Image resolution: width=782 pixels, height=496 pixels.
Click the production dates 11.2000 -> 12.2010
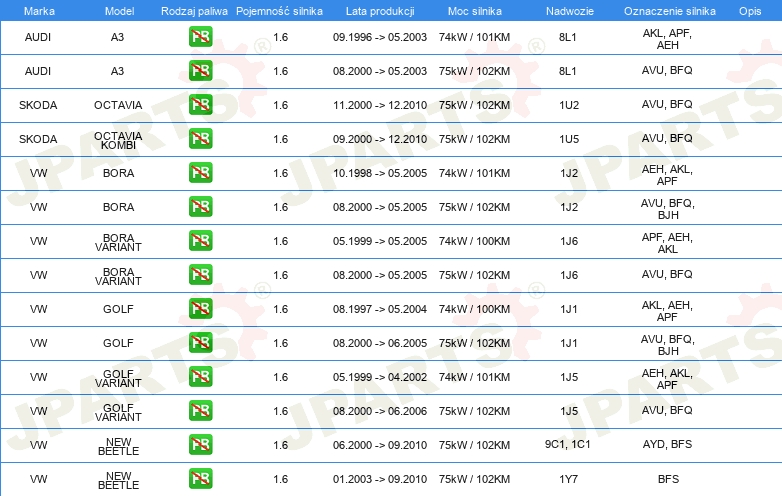tap(380, 105)
